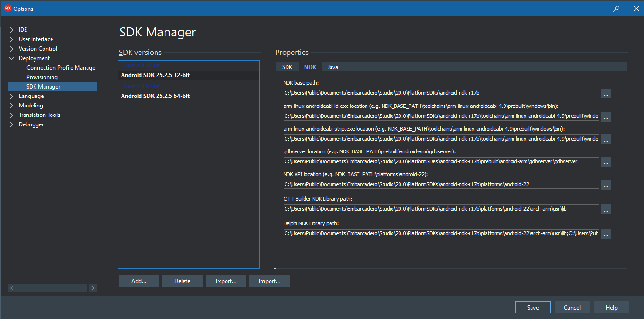
Task: Browse for gdbserver location
Action: click(606, 162)
